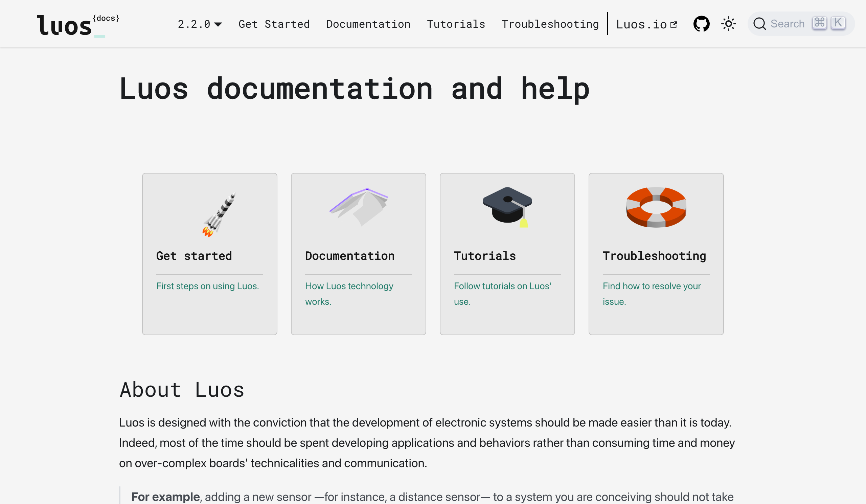Click the open book Documentation icon
The width and height of the screenshot is (866, 504).
[x=359, y=207]
